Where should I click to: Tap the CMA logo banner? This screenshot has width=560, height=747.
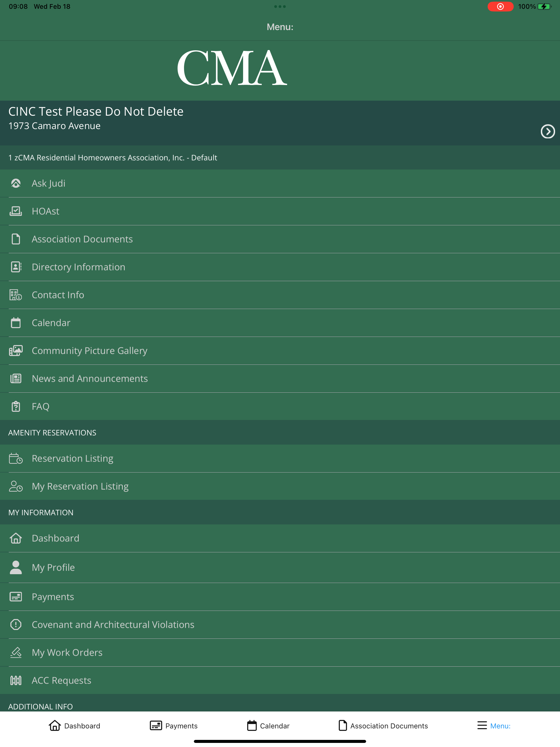point(232,68)
